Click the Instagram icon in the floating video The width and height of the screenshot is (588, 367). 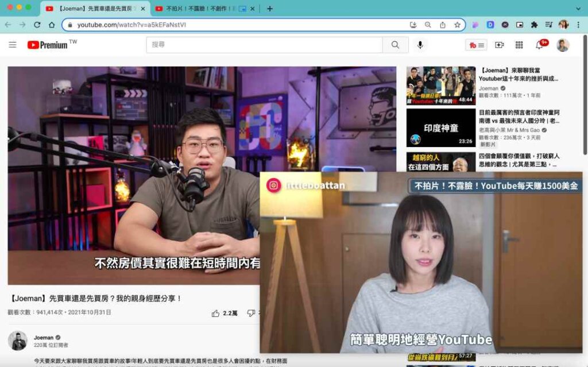274,186
